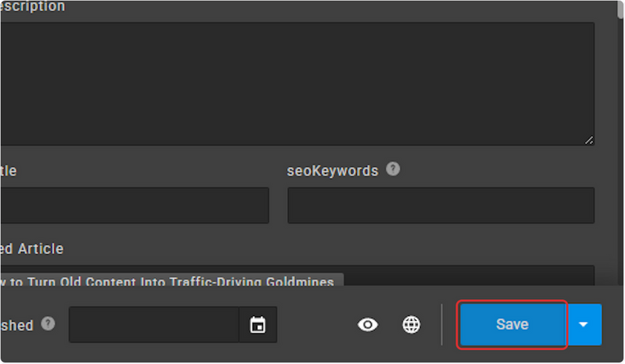Click the eye preview icon
Viewport: 625px width, 364px height.
pos(367,324)
